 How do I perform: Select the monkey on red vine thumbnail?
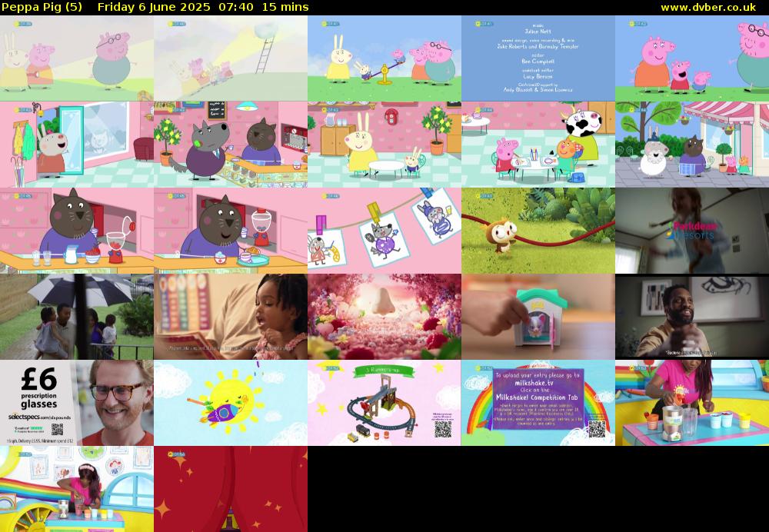(x=538, y=231)
